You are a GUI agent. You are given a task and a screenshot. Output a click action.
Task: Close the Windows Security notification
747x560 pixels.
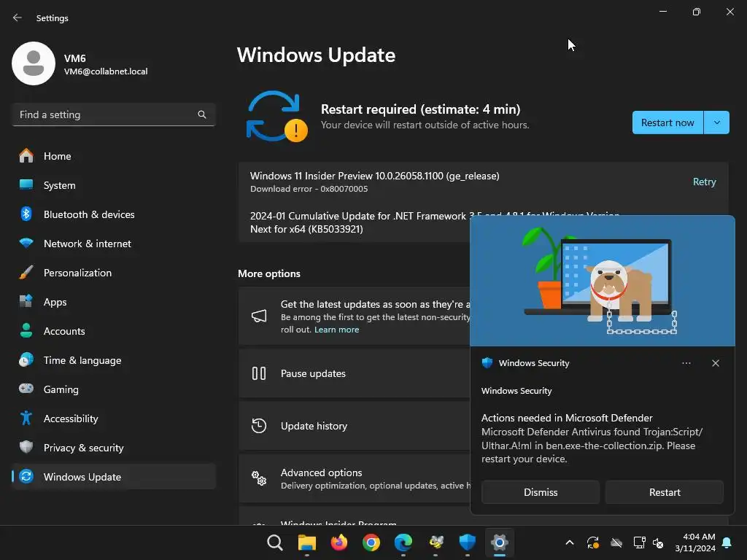click(716, 363)
